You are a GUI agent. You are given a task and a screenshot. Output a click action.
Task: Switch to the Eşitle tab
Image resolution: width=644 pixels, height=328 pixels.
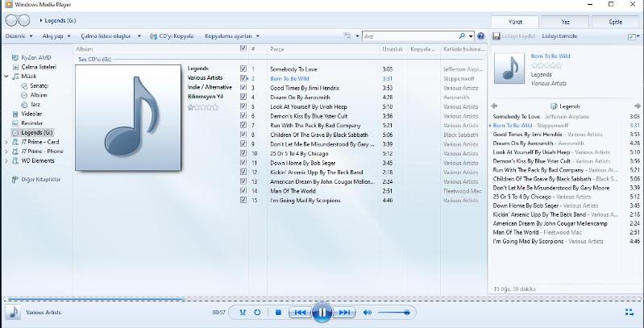(x=615, y=23)
